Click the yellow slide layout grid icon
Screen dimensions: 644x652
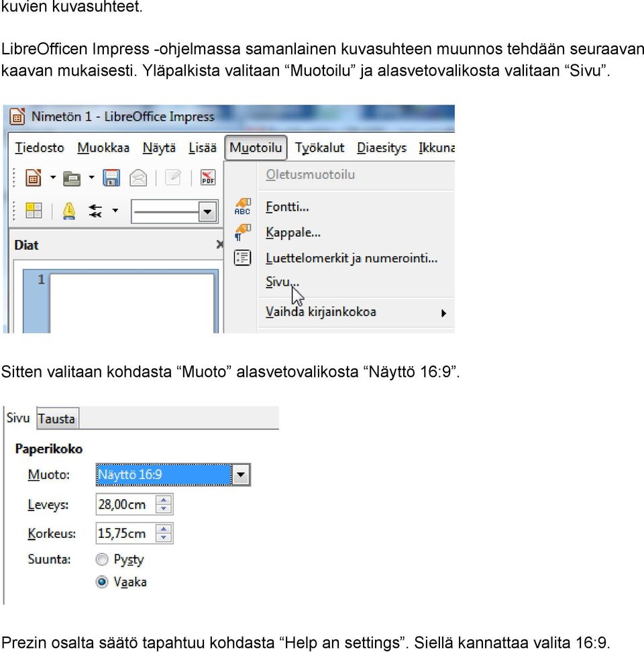tap(34, 211)
